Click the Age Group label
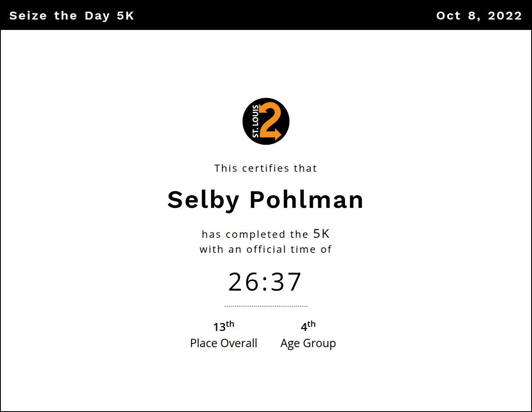Image resolution: width=532 pixels, height=412 pixels. point(308,343)
